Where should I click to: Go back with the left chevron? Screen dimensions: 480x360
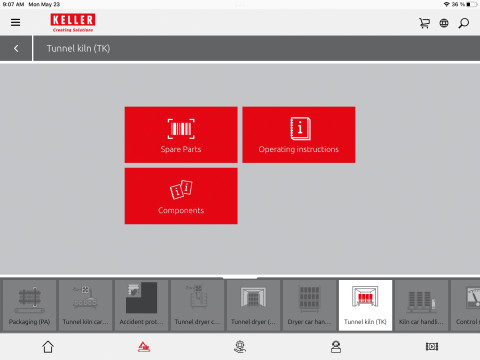point(16,48)
